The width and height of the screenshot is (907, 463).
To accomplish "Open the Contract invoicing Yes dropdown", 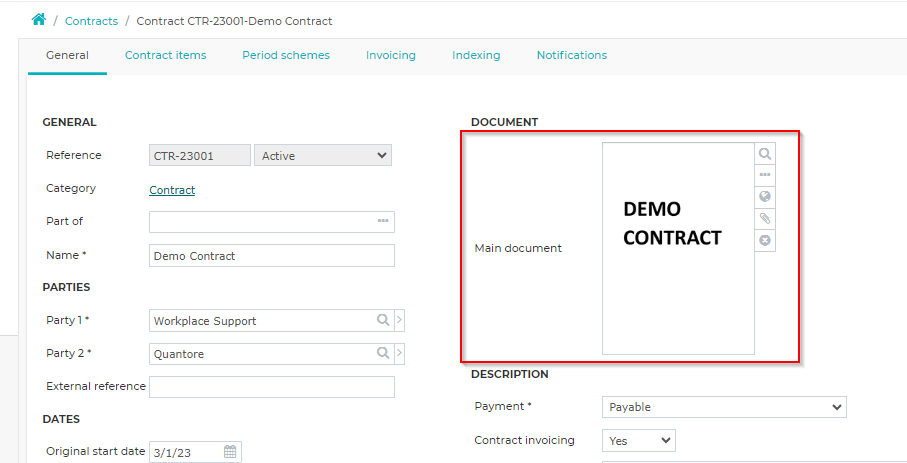I will pos(639,440).
